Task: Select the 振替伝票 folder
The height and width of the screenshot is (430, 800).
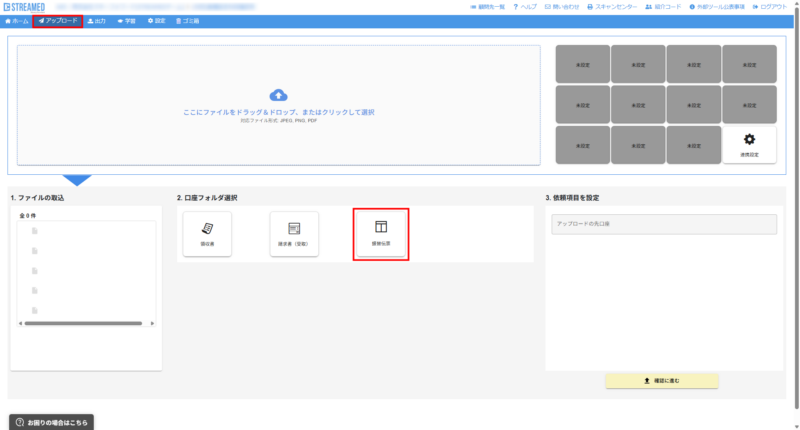Action: click(x=381, y=234)
